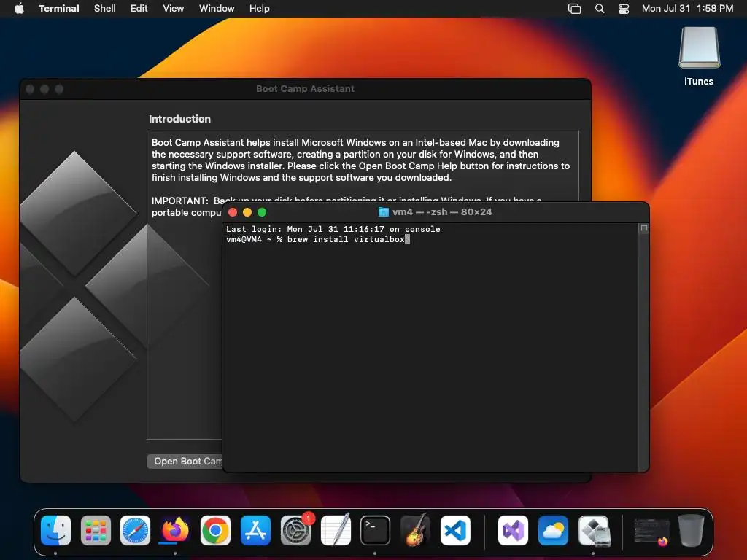This screenshot has width=747, height=560.
Task: Open the cloud weather app in dock
Action: pos(553,531)
